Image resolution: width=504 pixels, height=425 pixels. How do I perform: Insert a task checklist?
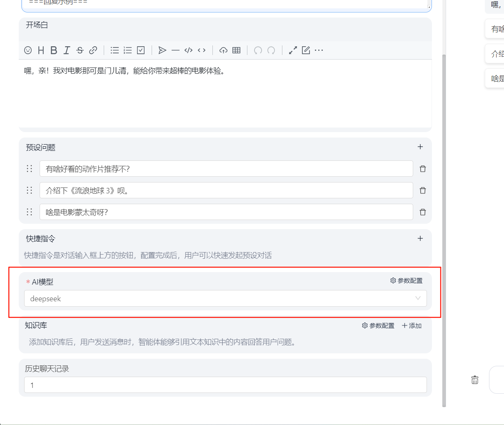(x=141, y=50)
